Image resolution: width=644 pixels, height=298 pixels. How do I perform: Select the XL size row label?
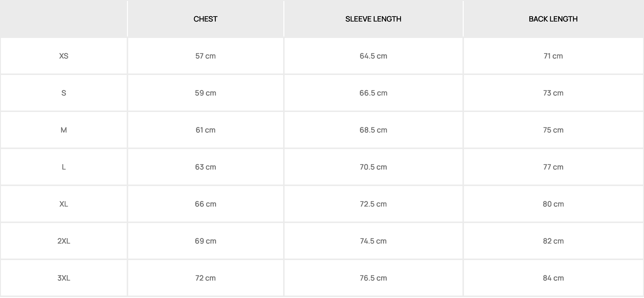[64, 204]
